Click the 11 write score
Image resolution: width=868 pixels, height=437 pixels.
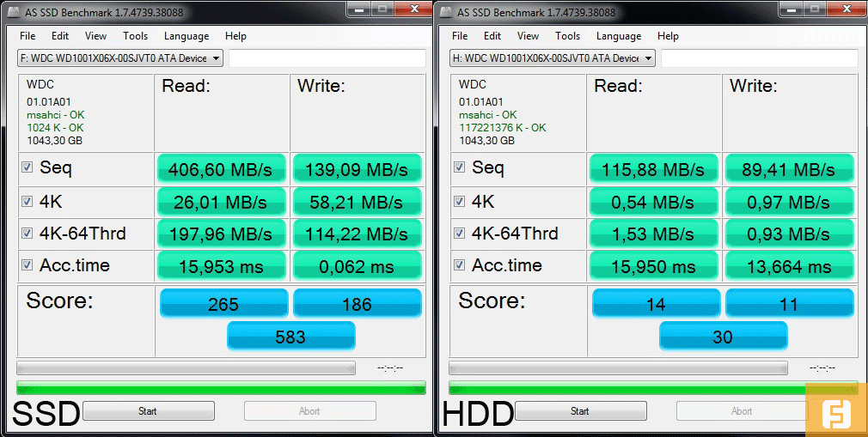pos(790,303)
